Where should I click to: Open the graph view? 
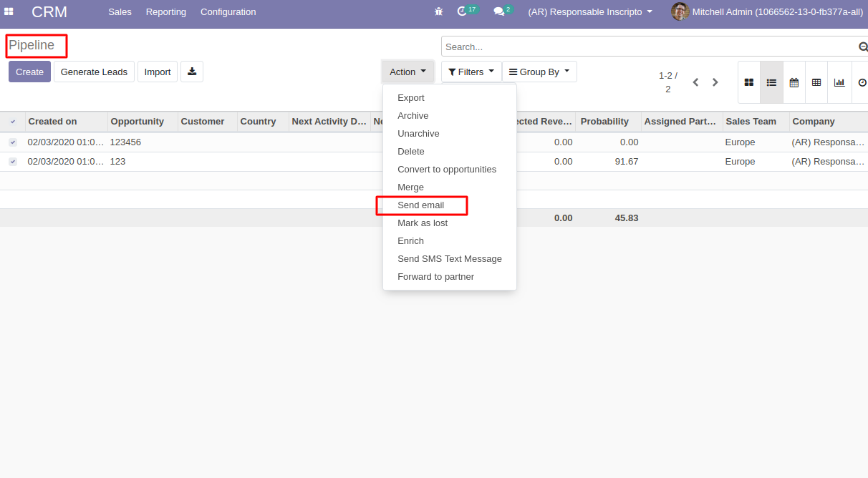click(839, 82)
